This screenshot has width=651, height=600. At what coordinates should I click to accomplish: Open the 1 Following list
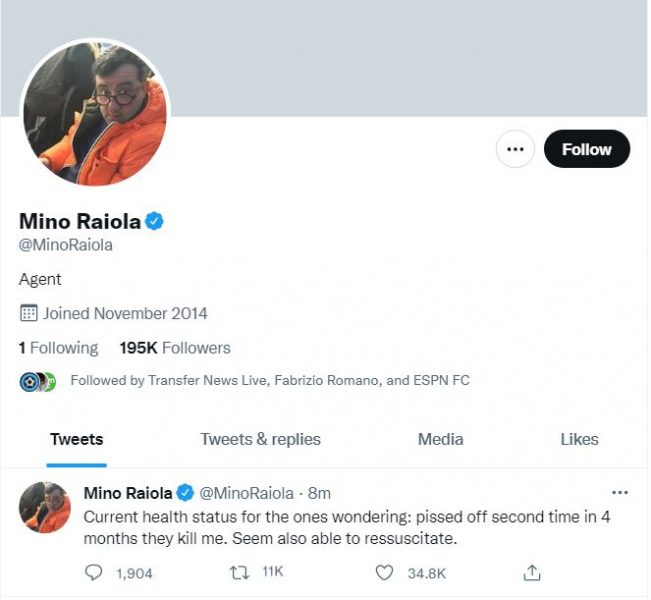tap(59, 348)
